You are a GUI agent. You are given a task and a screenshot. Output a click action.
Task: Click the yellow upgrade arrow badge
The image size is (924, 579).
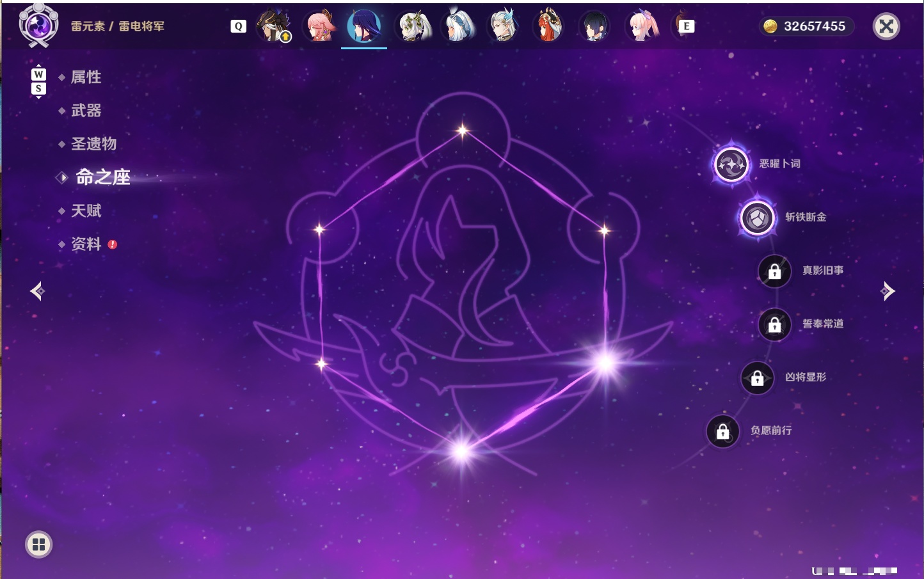(x=285, y=37)
